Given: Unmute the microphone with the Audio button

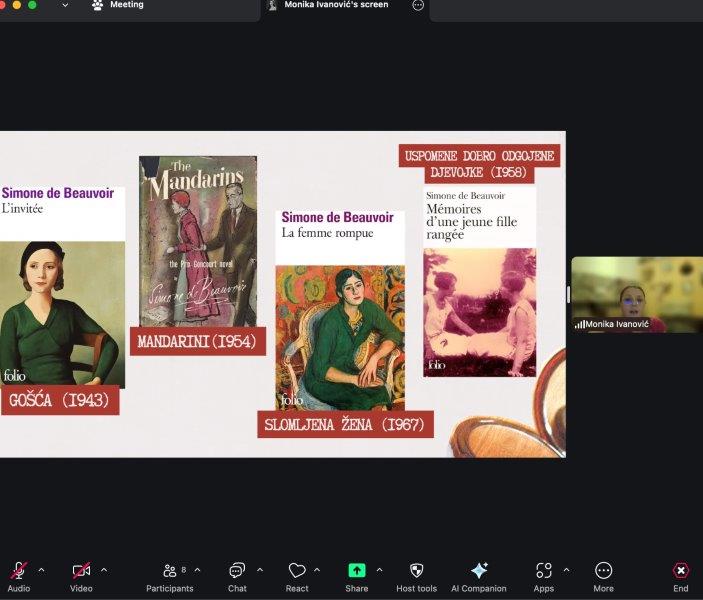Looking at the screenshot, I should pyautogui.click(x=18, y=571).
